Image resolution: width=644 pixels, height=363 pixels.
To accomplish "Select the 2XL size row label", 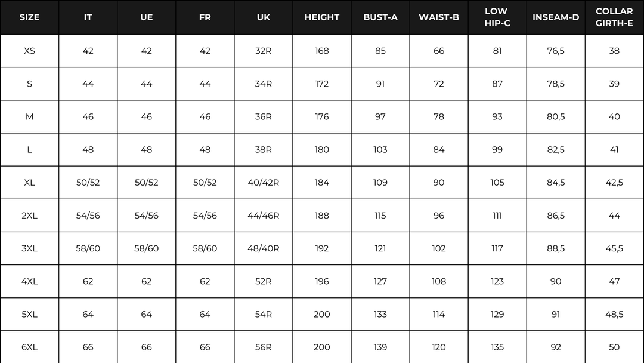I will (x=29, y=216).
